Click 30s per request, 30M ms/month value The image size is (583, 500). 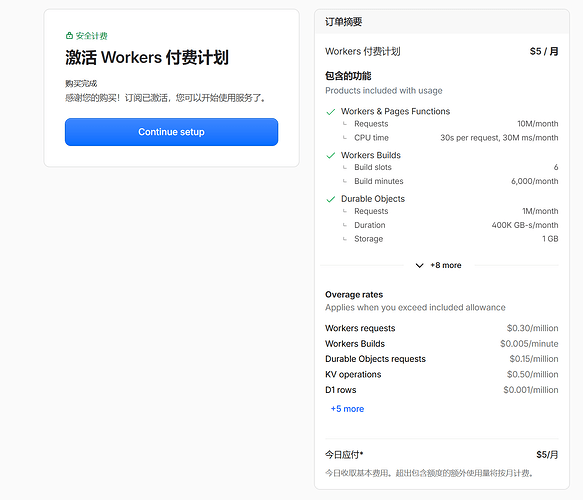coord(499,138)
